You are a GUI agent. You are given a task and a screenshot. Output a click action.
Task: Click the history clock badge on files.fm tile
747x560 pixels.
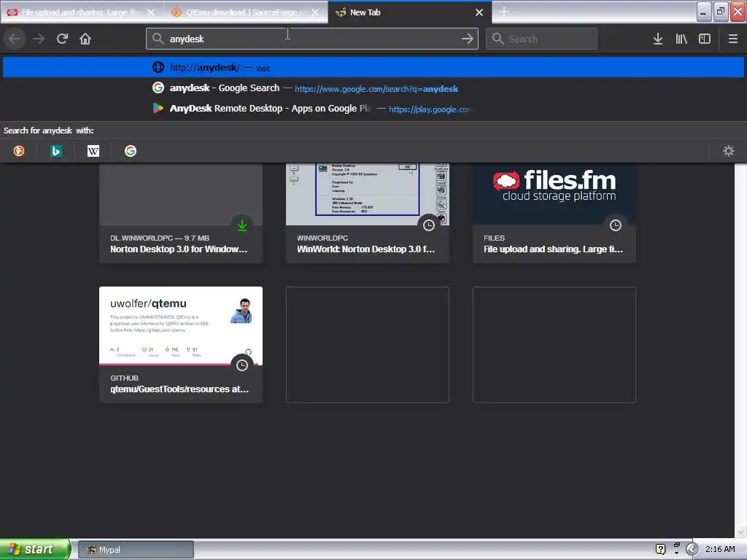pyautogui.click(x=616, y=225)
